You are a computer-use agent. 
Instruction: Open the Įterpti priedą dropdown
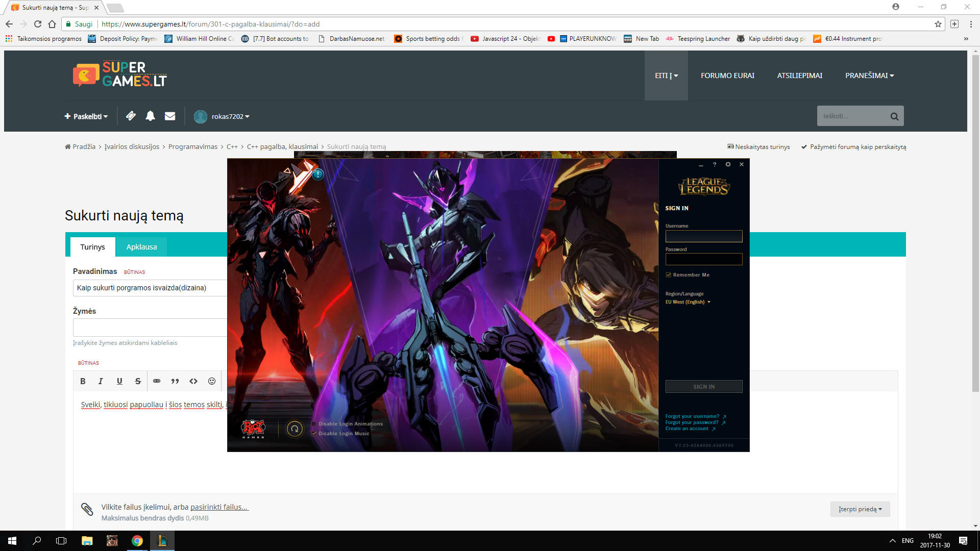click(x=860, y=509)
